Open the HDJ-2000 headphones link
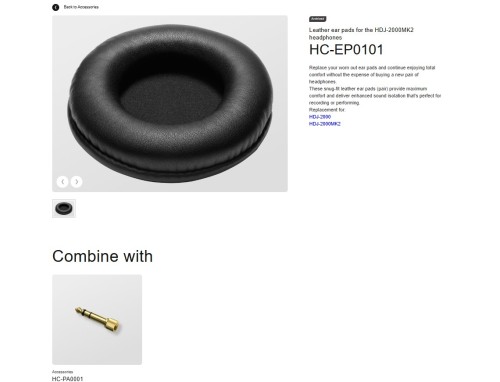Viewport: 500px width, 382px height. click(320, 117)
